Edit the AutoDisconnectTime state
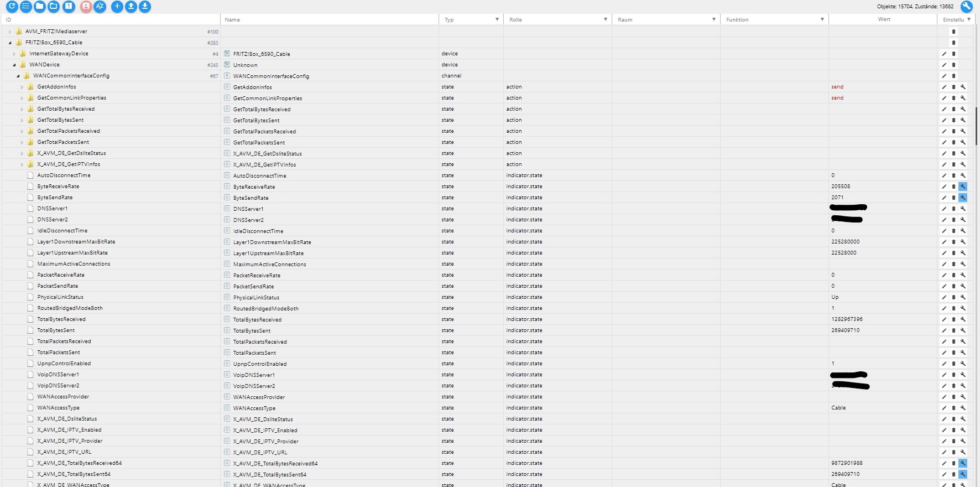Screen dimensions: 980x487 [x=944, y=175]
